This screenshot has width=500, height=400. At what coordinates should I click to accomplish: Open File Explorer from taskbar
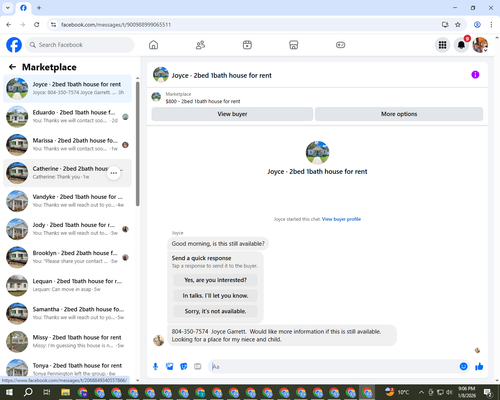pos(65,392)
